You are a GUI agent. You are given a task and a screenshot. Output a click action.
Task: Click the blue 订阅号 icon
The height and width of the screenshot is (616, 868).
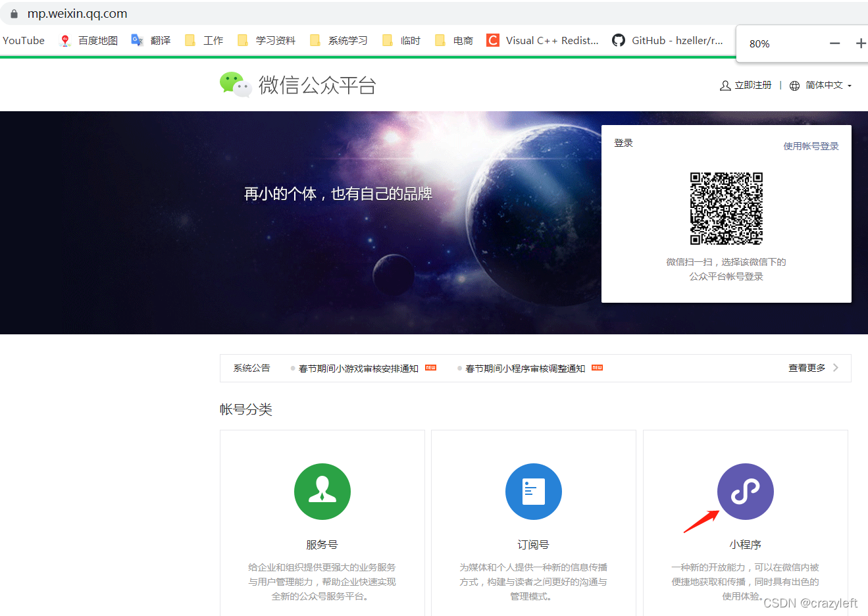pyautogui.click(x=534, y=492)
